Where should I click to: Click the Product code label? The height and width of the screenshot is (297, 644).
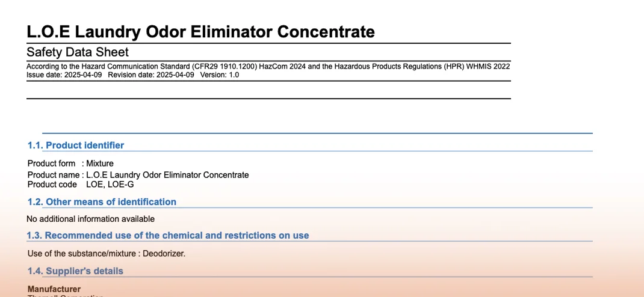52,184
